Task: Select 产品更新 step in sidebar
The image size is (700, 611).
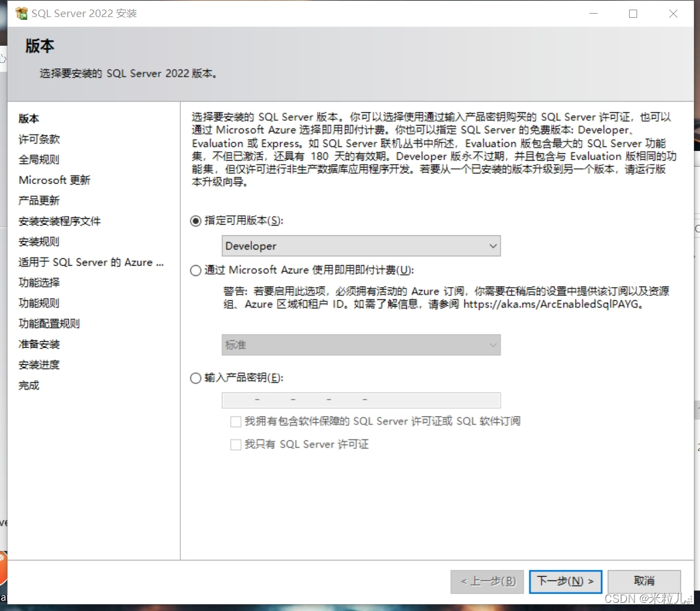Action: 39,201
